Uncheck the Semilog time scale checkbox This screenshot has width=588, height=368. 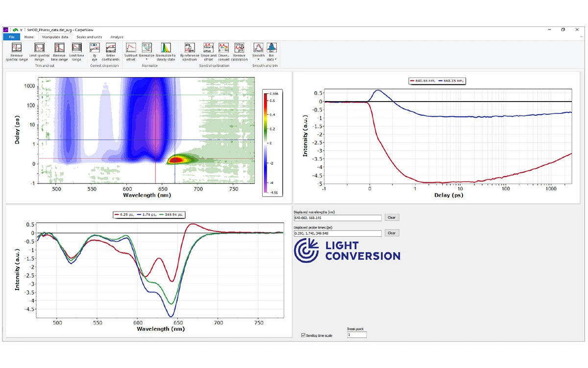pos(303,336)
